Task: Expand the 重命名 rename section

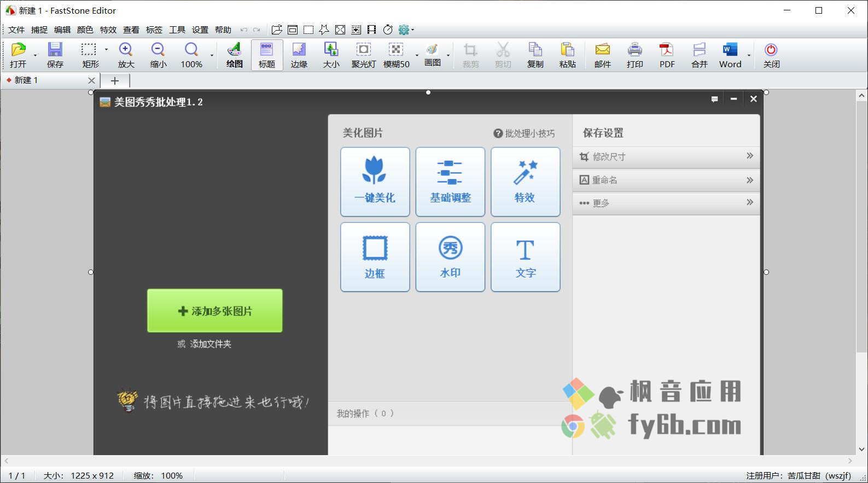Action: [x=666, y=180]
